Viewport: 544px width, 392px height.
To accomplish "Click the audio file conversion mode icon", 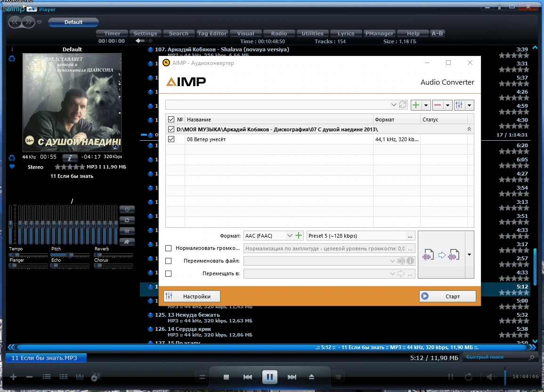I will (x=441, y=255).
